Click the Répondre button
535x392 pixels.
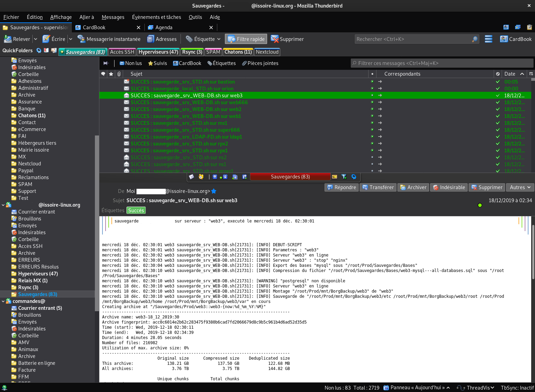click(342, 187)
